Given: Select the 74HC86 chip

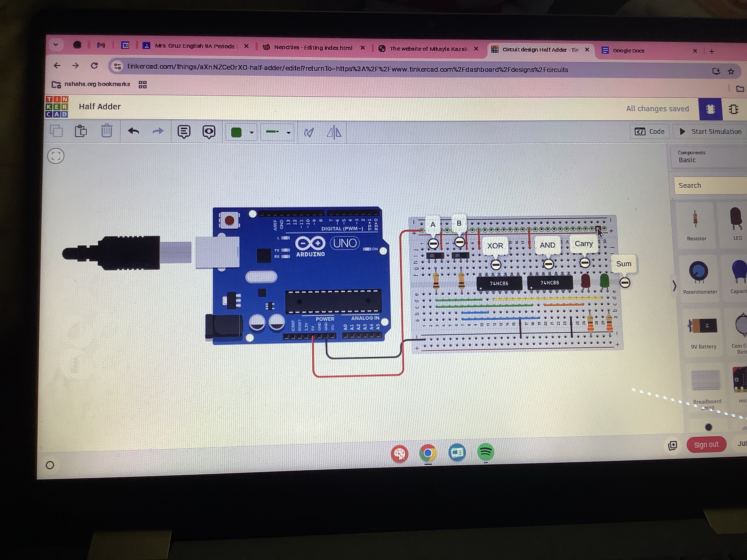Looking at the screenshot, I should click(x=499, y=283).
